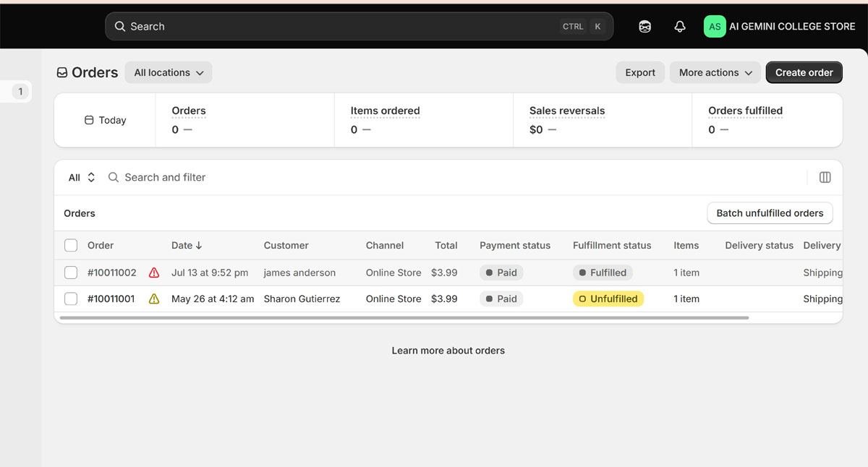Check the box for order #10011001
The image size is (868, 467).
point(71,299)
